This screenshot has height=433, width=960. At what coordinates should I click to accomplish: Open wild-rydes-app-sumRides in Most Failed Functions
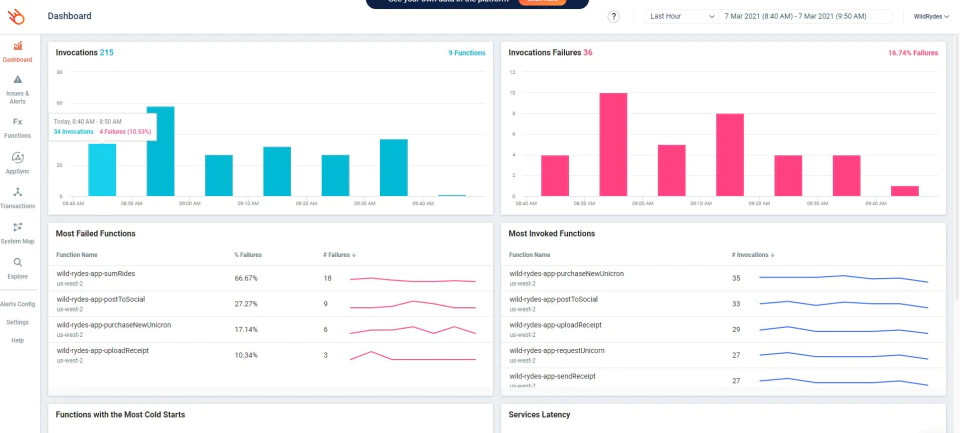(96, 274)
